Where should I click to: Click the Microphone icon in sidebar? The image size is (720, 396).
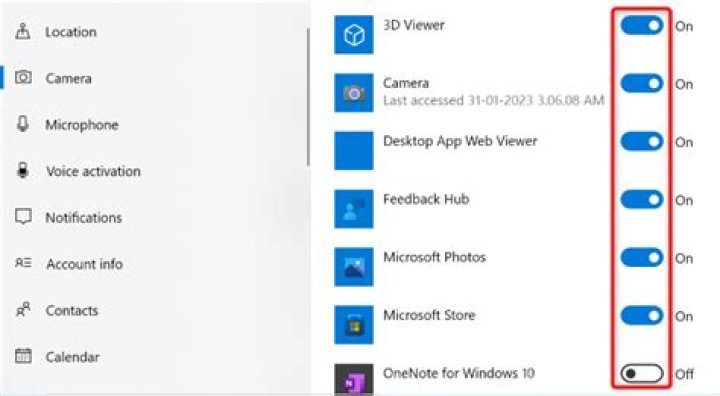(22, 124)
